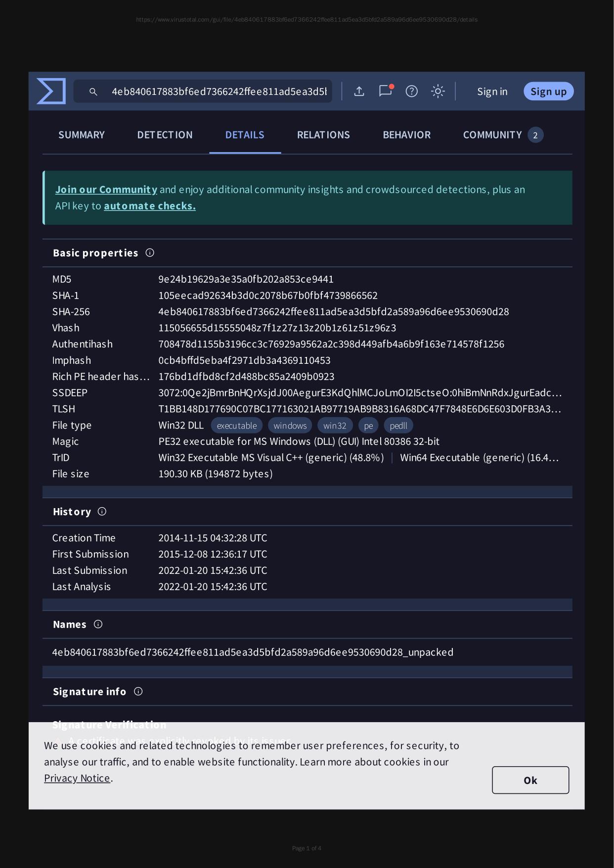Click info icon beside Basic properties
Screen dimensions: 614x868
[150, 253]
